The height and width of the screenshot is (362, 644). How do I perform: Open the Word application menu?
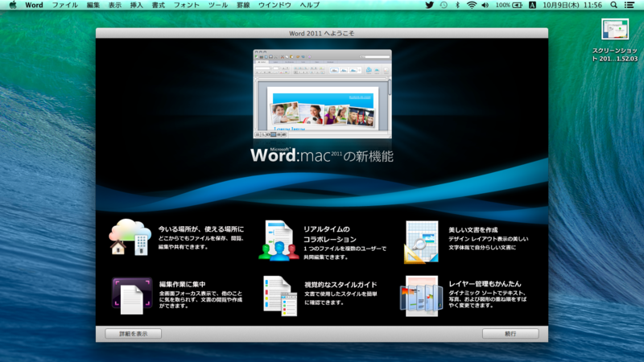pyautogui.click(x=34, y=5)
